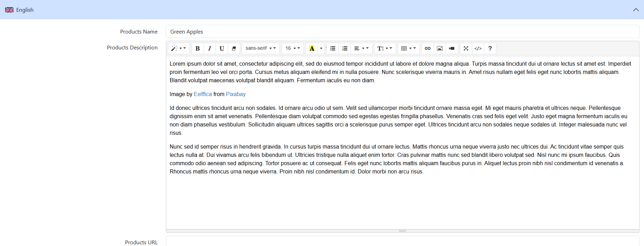Click paragraph starting 'Id donec ultrices tincidunt'
The width and height of the screenshot is (644, 246).
[x=398, y=120]
